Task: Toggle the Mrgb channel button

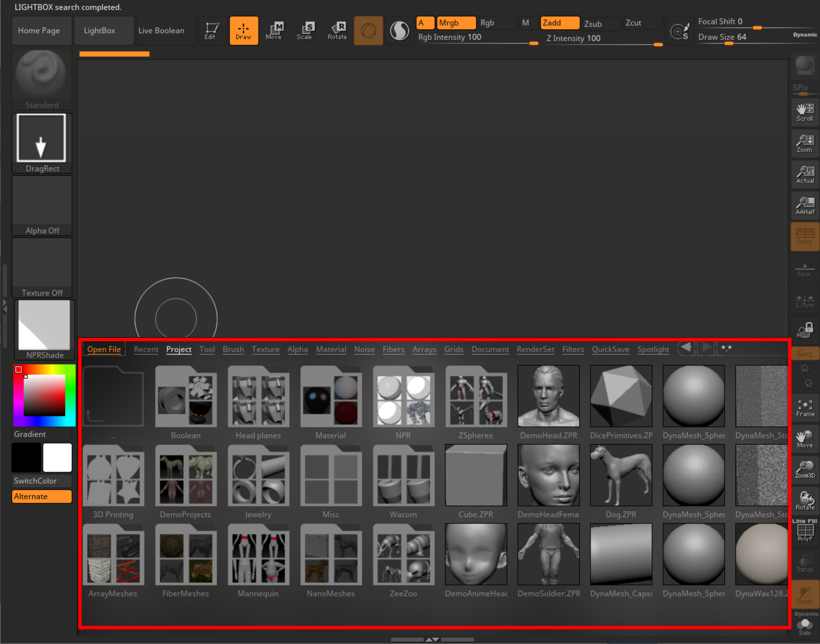Action: click(456, 23)
